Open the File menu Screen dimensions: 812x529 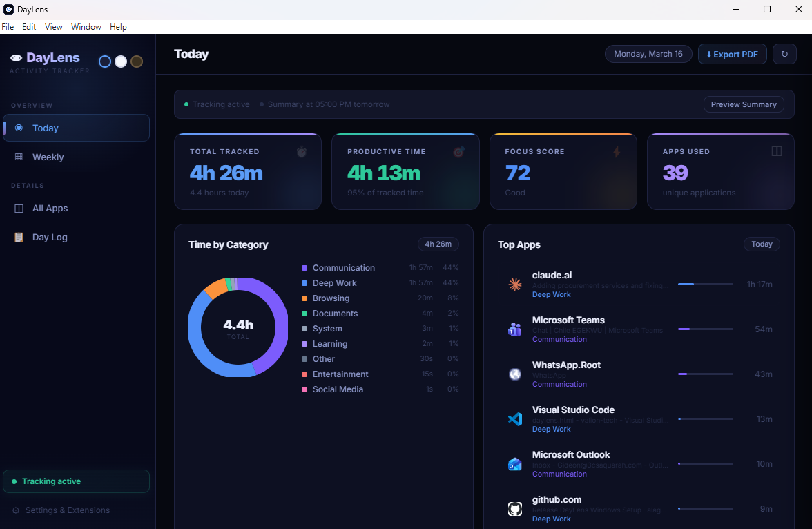tap(8, 27)
